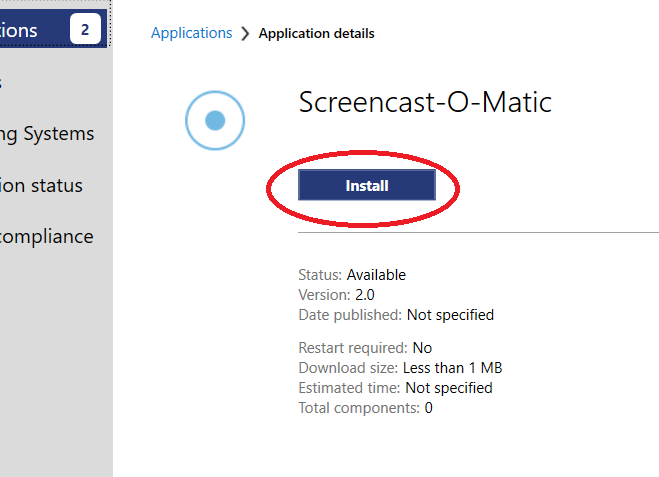Go back via Applications breadcrumb link
Screen dimensions: 659x477
tap(192, 33)
